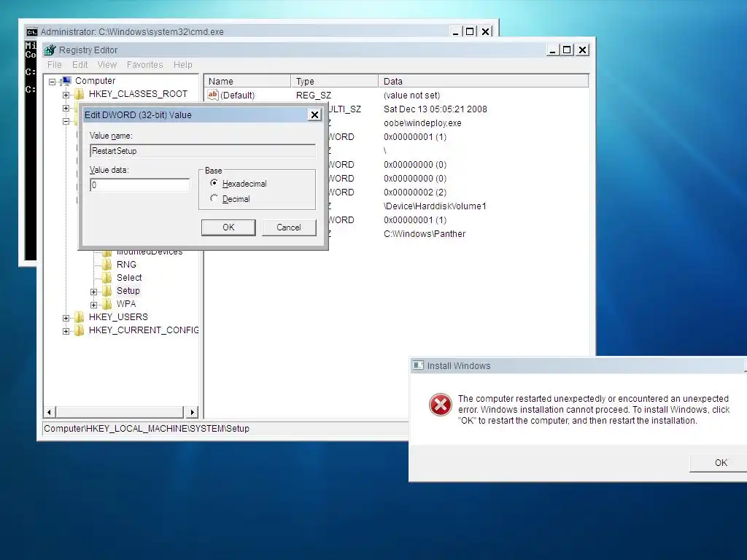Viewport: 747px width, 560px height.
Task: Expand the WPA key node
Action: tap(93, 305)
